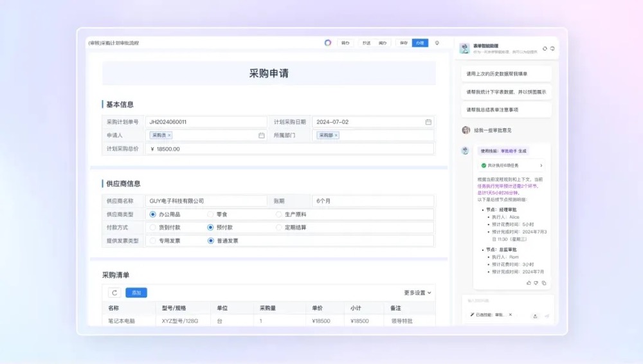Open calendar icon for 计划采购日期 field
The width and height of the screenshot is (643, 364).
pos(428,122)
